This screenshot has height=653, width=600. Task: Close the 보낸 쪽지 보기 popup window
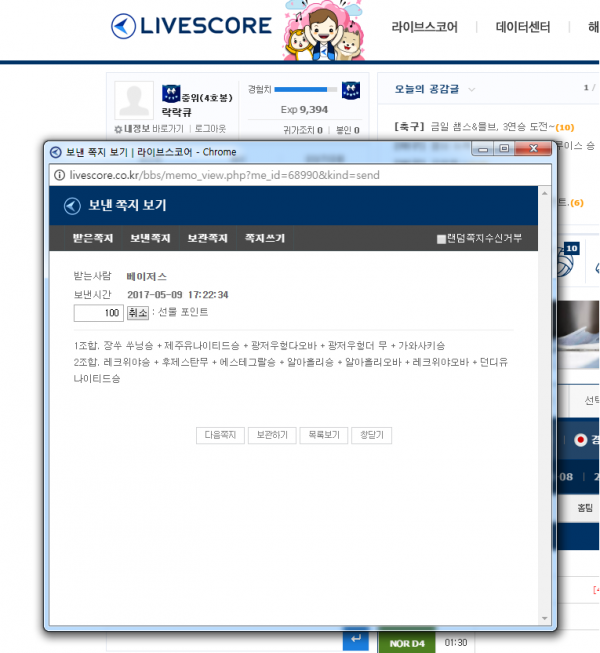(534, 149)
